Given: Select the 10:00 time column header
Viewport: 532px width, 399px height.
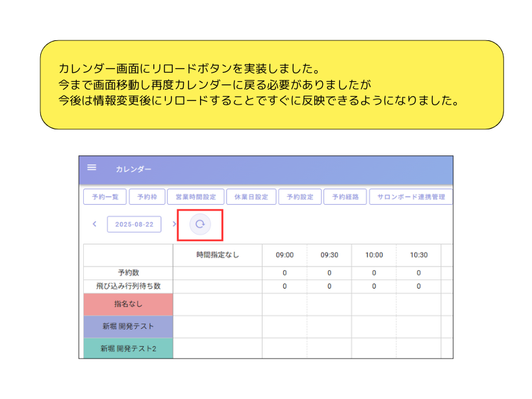Looking at the screenshot, I should tap(374, 255).
